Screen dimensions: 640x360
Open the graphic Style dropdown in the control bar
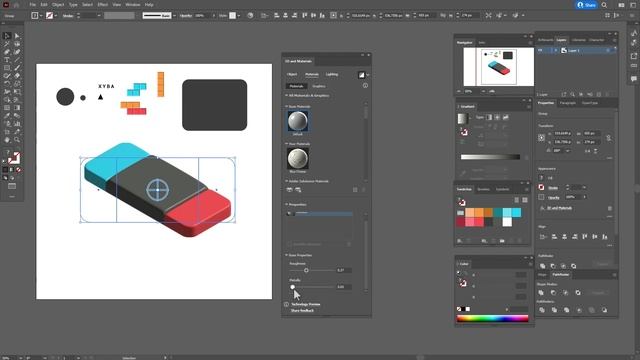pos(239,16)
